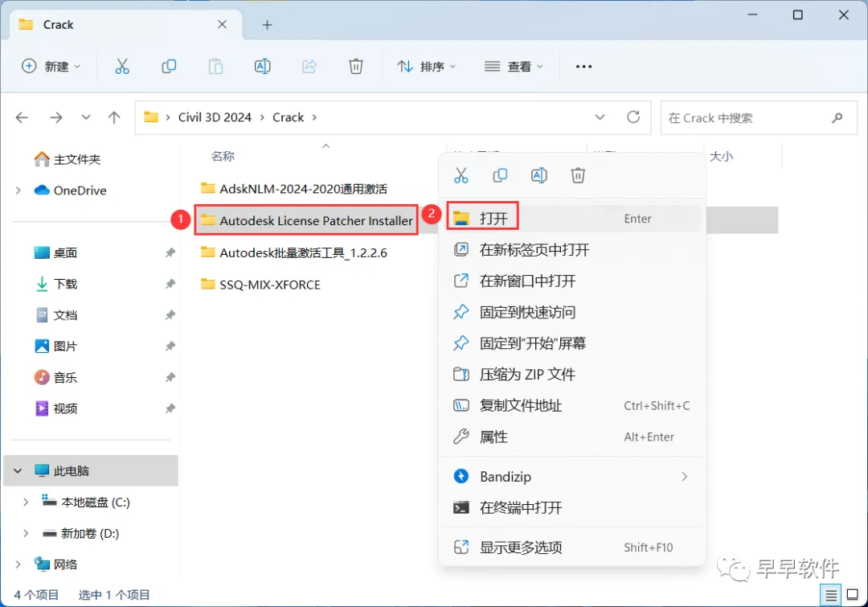Click the Copy icon in the toolbar
Image resolution: width=868 pixels, height=607 pixels.
pos(169,67)
